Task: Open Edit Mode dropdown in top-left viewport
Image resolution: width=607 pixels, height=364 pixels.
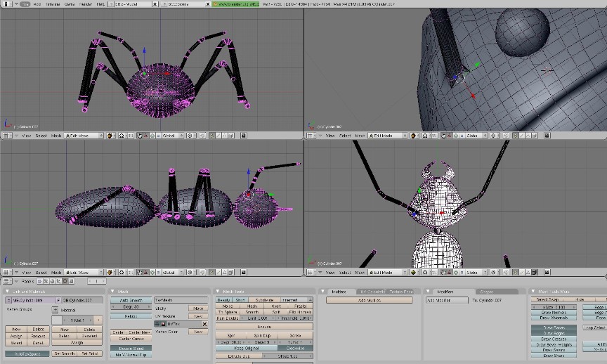Action: tap(85, 135)
